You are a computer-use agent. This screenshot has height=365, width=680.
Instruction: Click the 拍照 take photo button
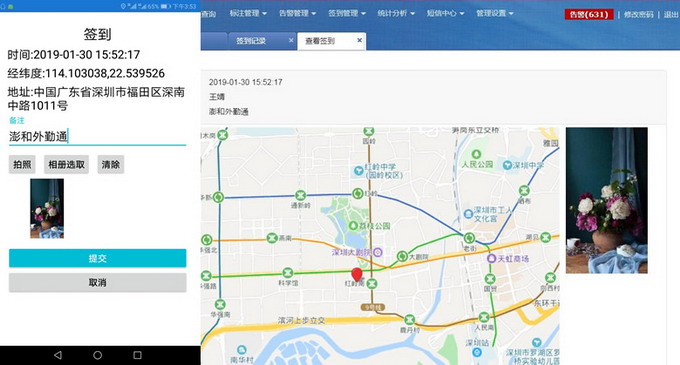[x=22, y=164]
